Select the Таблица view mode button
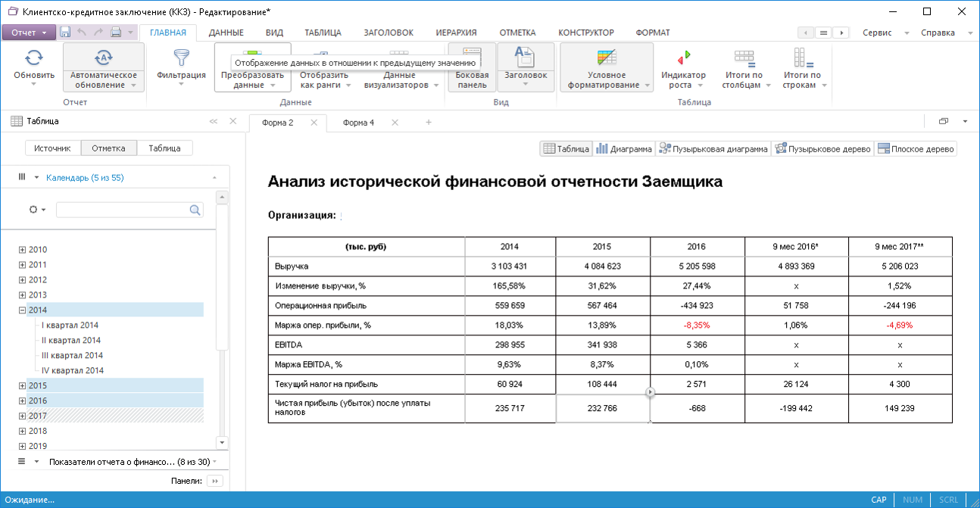Screen dimensions: 980x508 [x=566, y=149]
